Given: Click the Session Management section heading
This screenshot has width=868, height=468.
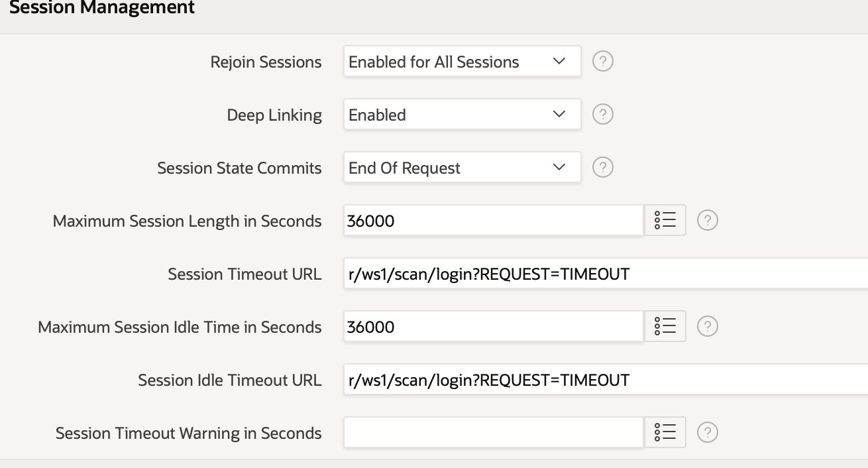Looking at the screenshot, I should tap(97, 8).
